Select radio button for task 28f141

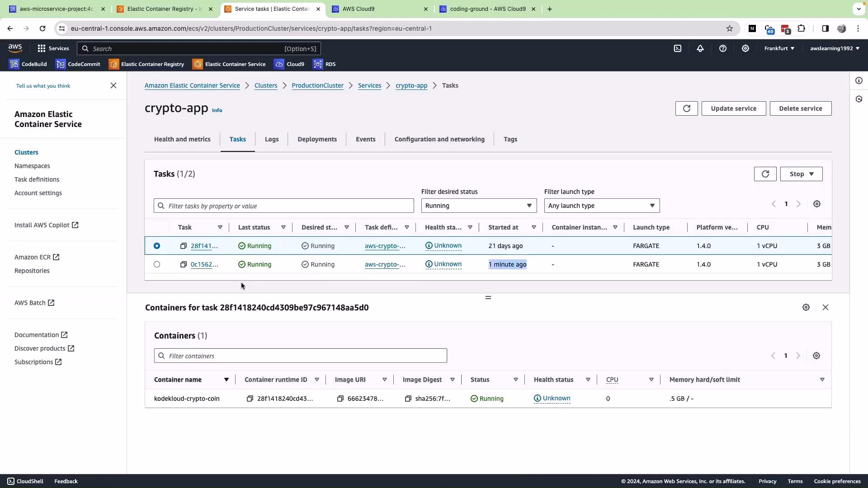157,246
